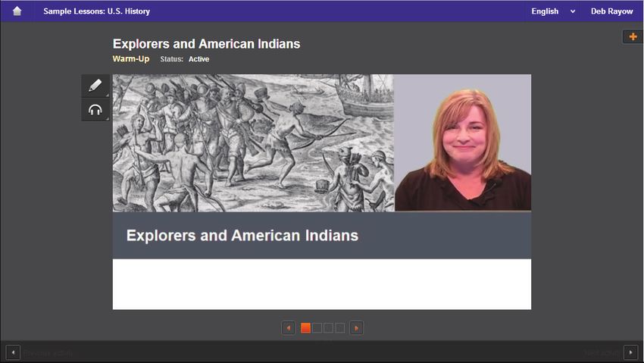Go to previous frame with left arrow
Screen dimensions: 644x363
289,328
